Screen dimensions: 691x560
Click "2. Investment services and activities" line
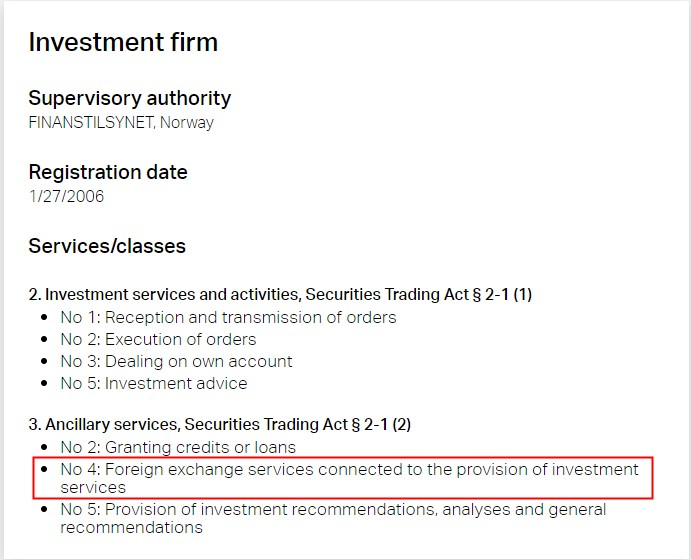(x=280, y=295)
